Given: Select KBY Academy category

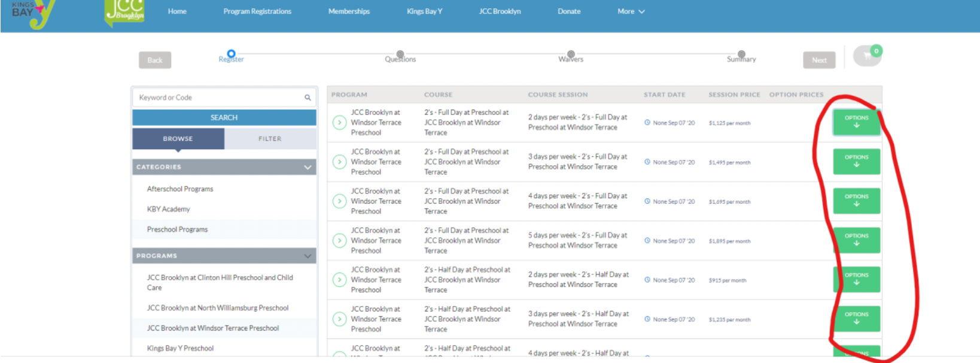Looking at the screenshot, I should [x=169, y=210].
